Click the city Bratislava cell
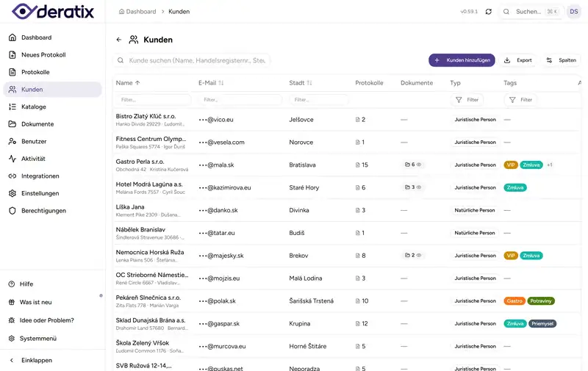Screen dimensions: 588x371 coord(302,165)
